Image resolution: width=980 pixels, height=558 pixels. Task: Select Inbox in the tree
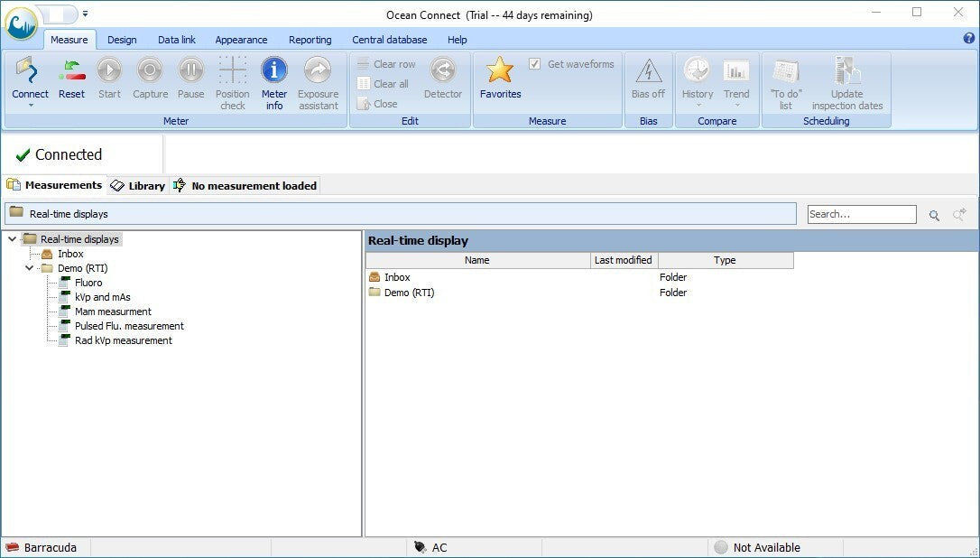[70, 254]
